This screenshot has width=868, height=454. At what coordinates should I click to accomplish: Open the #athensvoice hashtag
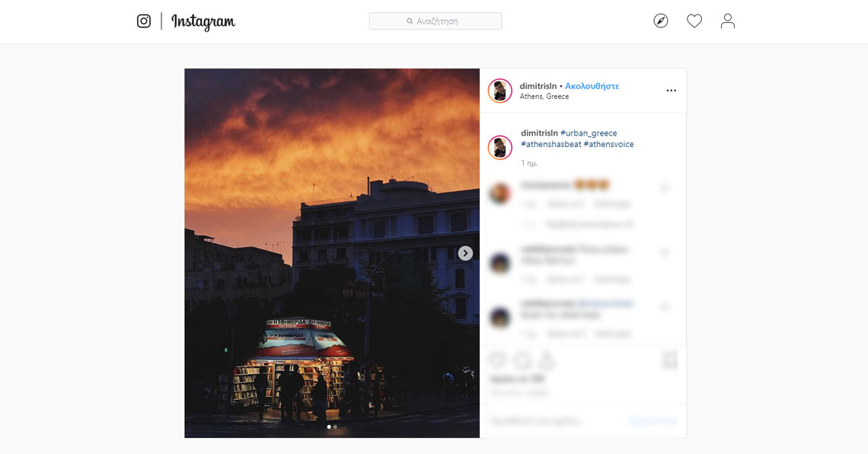click(x=608, y=144)
